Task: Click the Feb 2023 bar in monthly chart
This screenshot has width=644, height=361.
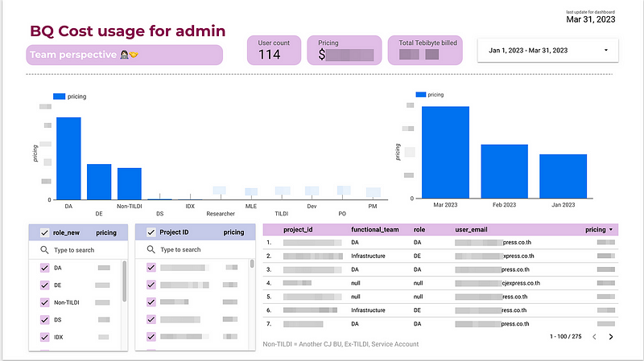Action: tap(504, 171)
